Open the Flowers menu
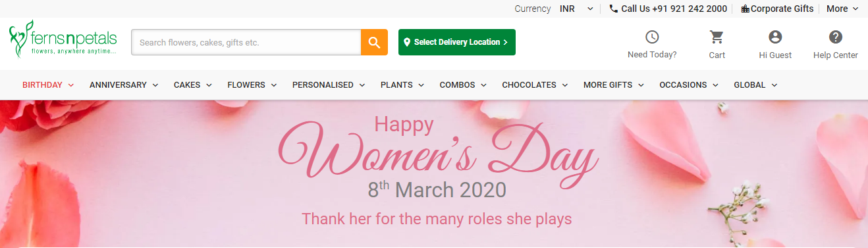868x248 pixels. 252,85
